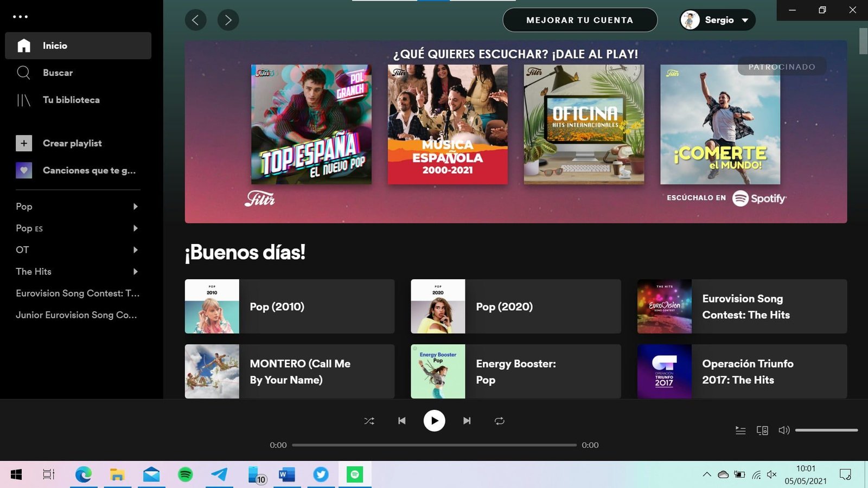The image size is (868, 488).
Task: Open File Explorer from taskbar
Action: (x=117, y=475)
